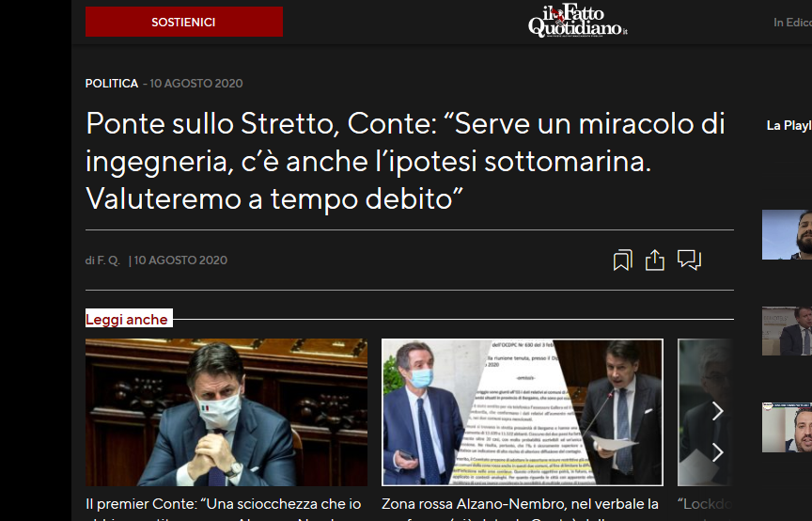The image size is (812, 521).
Task: Click the bookmark save icon
Action: click(x=622, y=260)
